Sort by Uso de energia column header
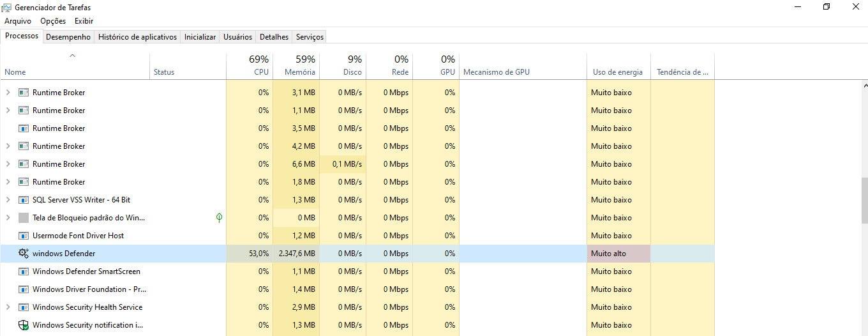The width and height of the screenshot is (868, 336). (x=618, y=66)
